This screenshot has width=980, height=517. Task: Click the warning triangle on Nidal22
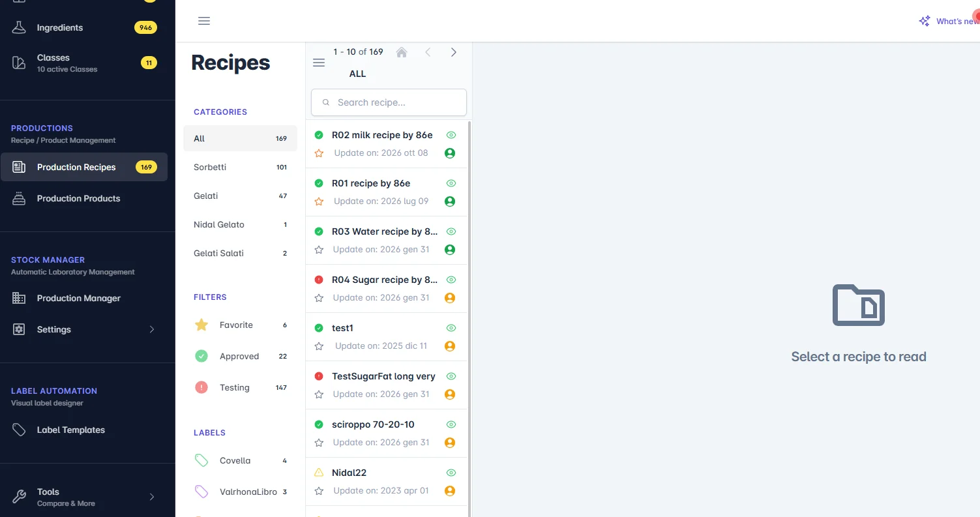pos(319,473)
